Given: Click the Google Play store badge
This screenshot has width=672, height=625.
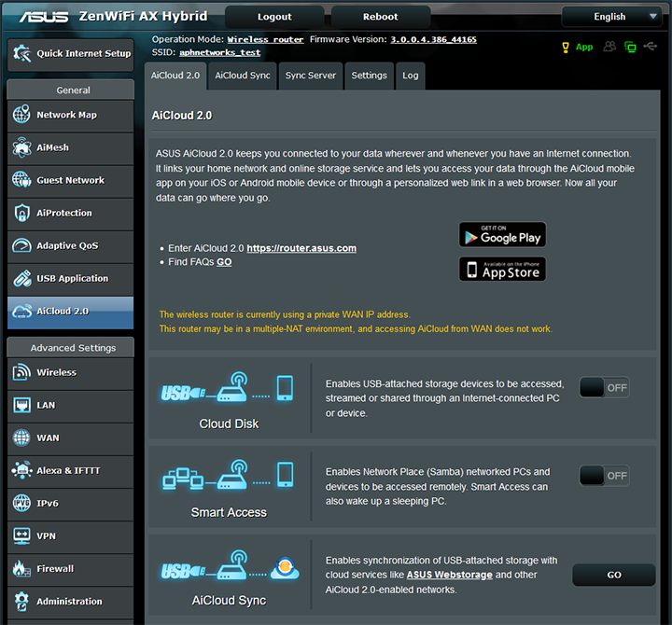Looking at the screenshot, I should pyautogui.click(x=502, y=235).
